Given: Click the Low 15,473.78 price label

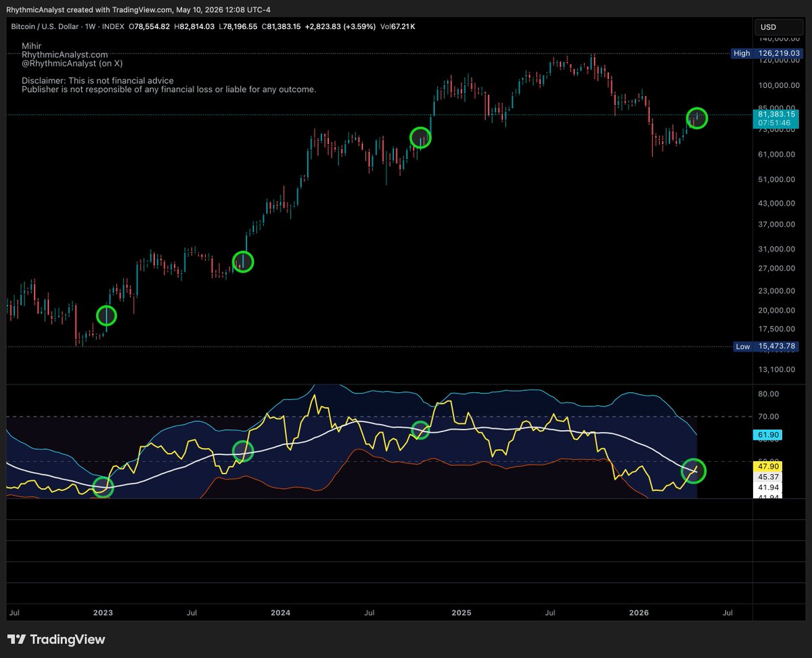Looking at the screenshot, I should click(x=767, y=346).
